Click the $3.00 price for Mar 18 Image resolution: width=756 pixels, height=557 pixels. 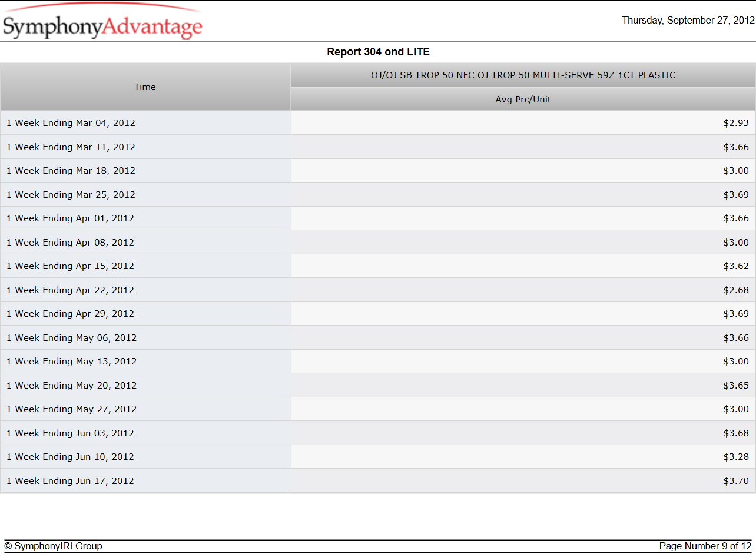coord(736,171)
